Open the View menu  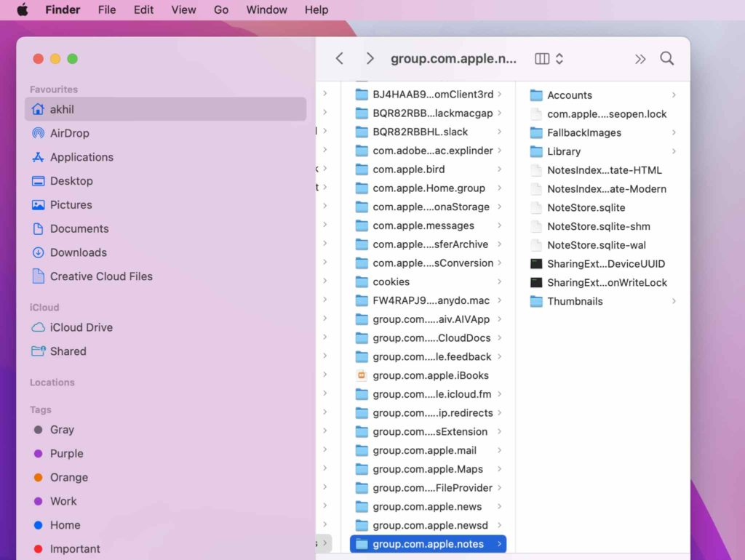183,9
